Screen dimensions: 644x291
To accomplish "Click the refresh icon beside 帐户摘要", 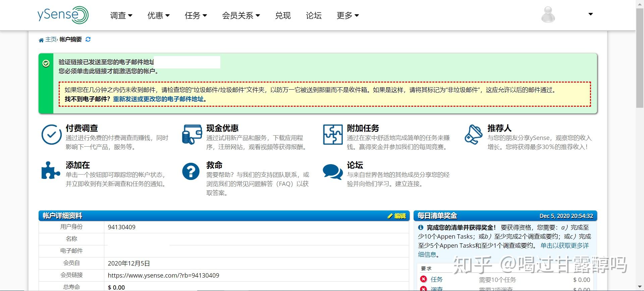I will point(88,39).
